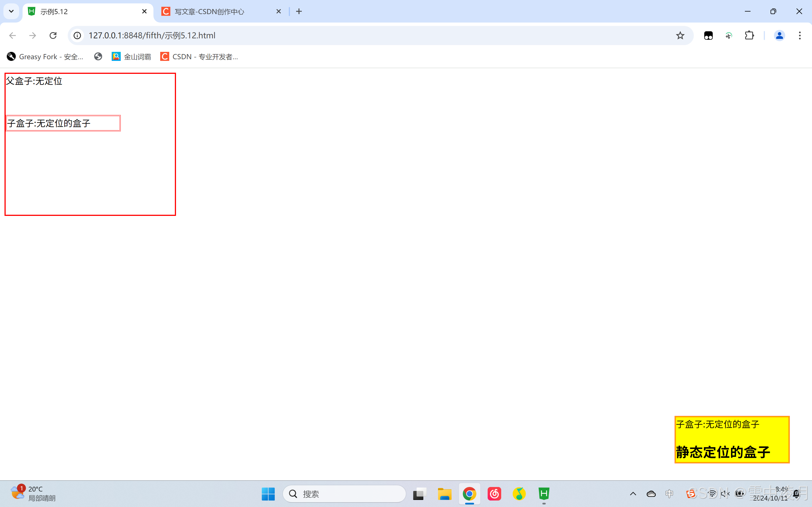Open the Greasy Fork bookmark

pos(45,57)
